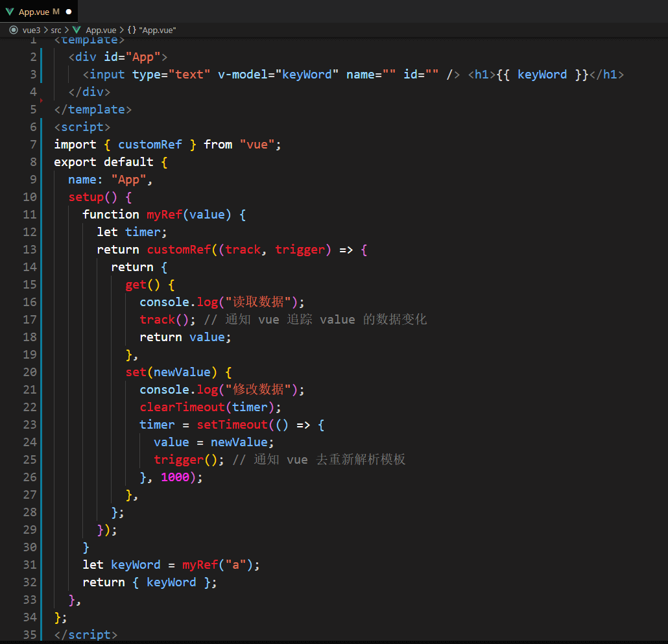This screenshot has width=668, height=644.
Task: Click "let timer;" on line 12
Action: (x=132, y=232)
